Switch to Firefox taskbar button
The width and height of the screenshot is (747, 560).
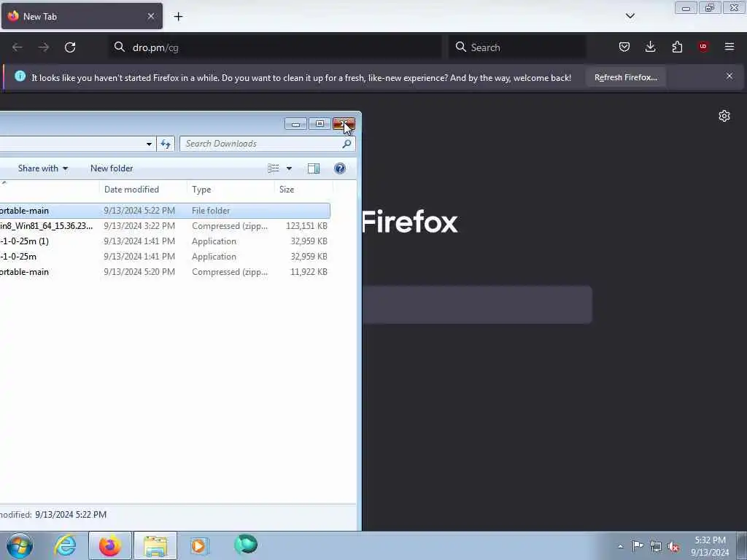point(110,545)
